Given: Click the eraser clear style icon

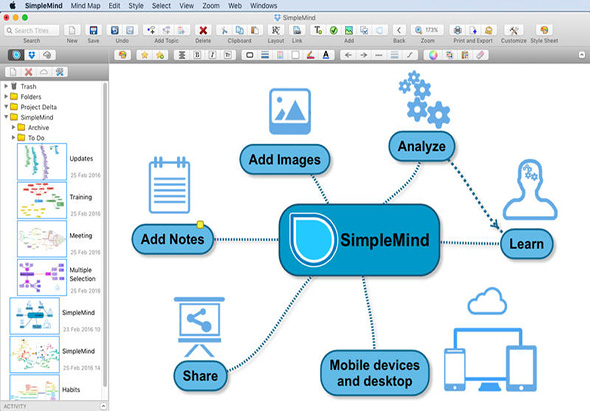Looking at the screenshot, I should click(480, 55).
